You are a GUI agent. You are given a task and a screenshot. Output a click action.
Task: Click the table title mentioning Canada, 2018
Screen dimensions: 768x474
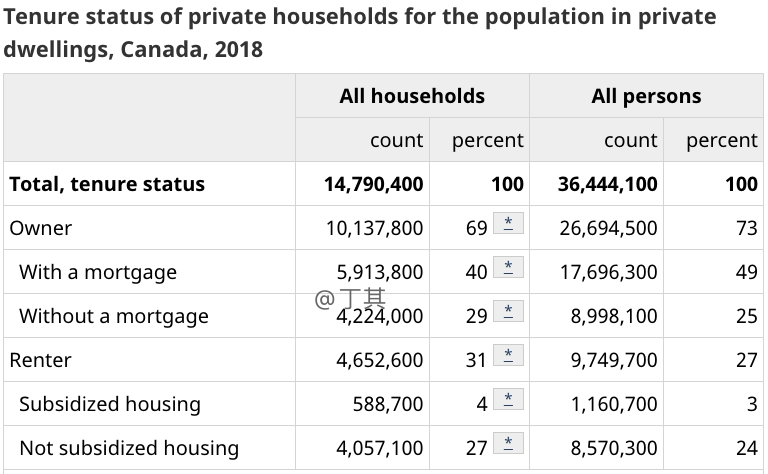(360, 32)
